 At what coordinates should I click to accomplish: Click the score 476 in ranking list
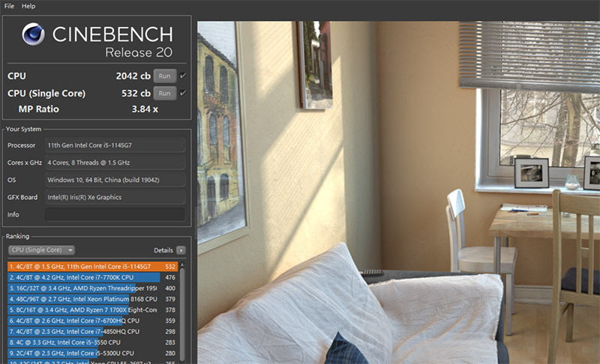pos(170,277)
